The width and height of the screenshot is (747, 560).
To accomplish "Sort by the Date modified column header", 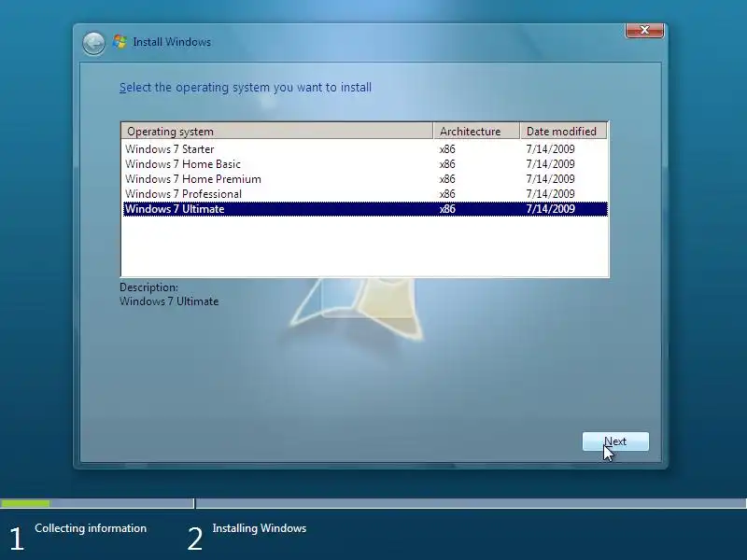I will 563,131.
